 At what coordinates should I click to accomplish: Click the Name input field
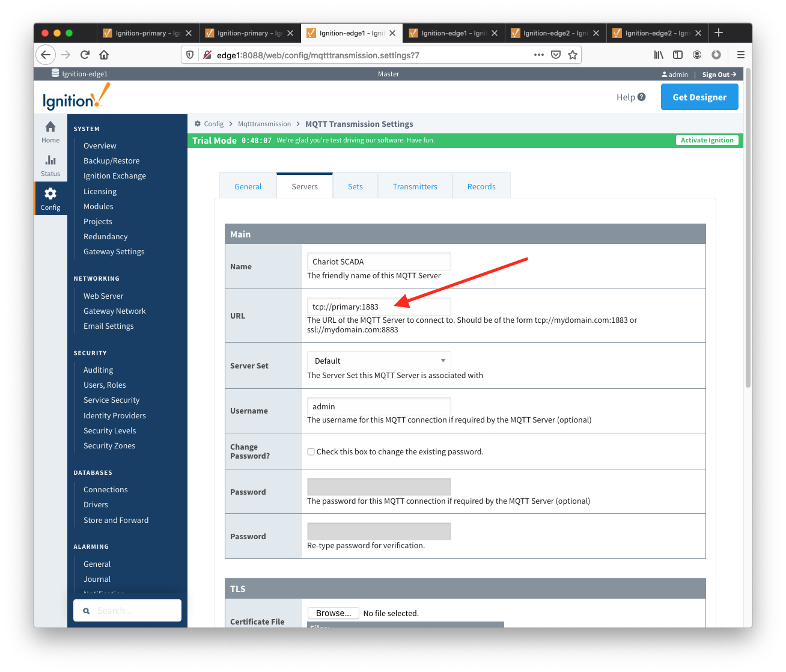point(379,261)
